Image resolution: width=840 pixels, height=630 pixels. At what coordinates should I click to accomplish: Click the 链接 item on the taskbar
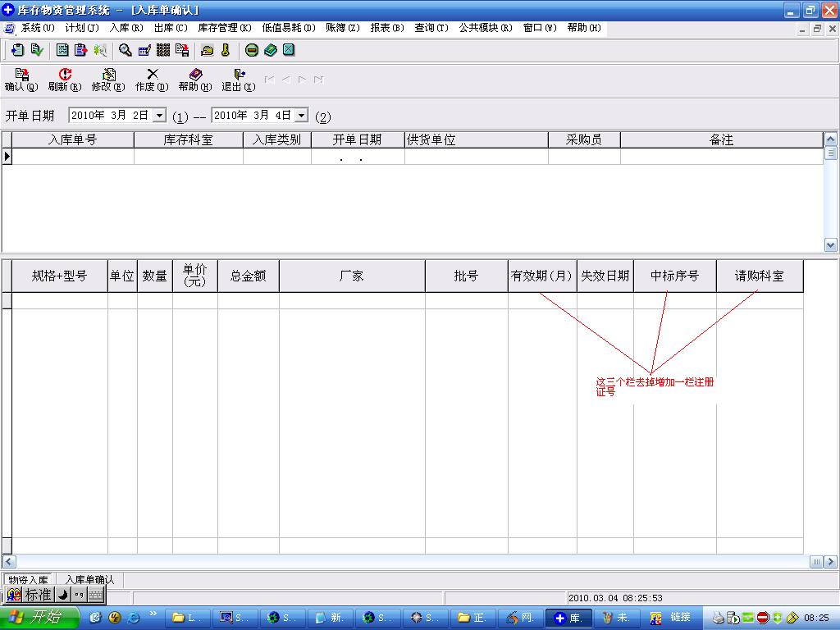681,618
